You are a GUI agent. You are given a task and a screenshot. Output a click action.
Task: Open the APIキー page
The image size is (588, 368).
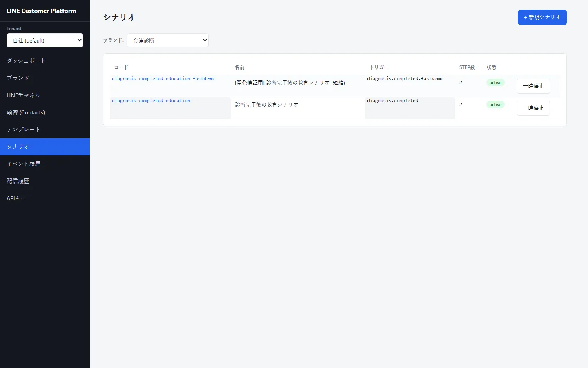tap(45, 198)
